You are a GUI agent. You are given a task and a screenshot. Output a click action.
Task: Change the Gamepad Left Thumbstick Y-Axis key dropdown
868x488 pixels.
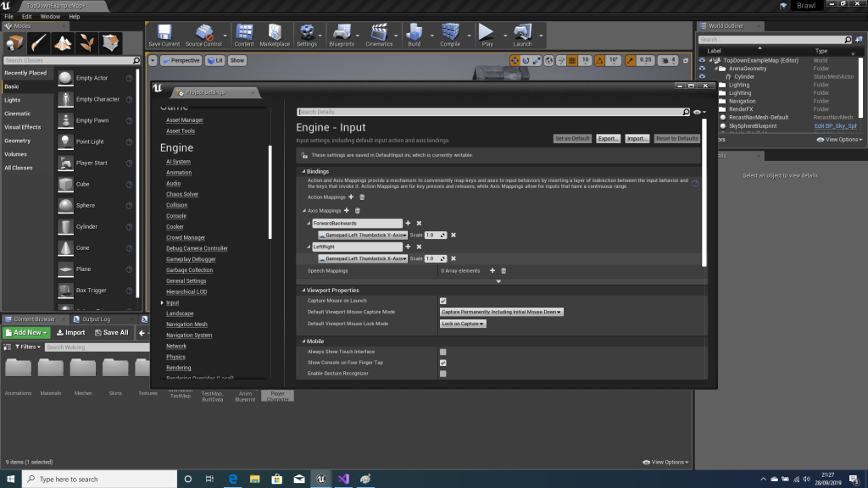pyautogui.click(x=363, y=235)
